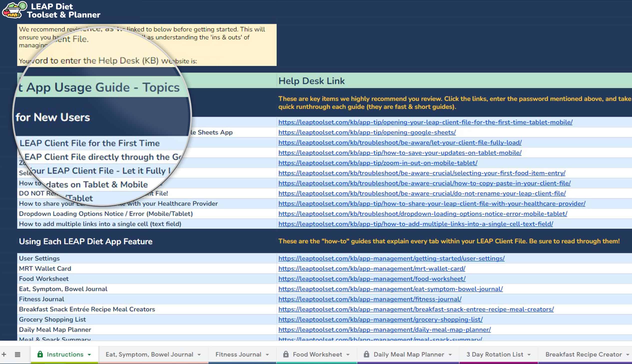Expand the User Settings topic entry
This screenshot has height=364, width=632.
pyautogui.click(x=39, y=258)
